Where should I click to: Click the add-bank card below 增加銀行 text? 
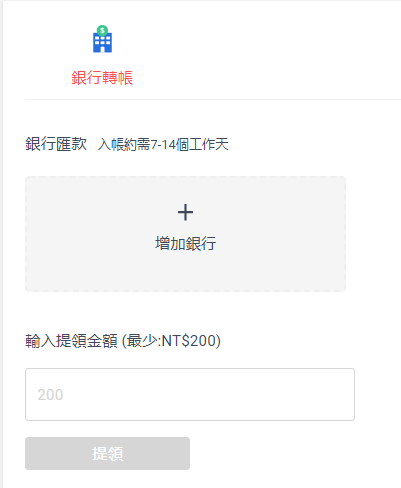pyautogui.click(x=185, y=272)
